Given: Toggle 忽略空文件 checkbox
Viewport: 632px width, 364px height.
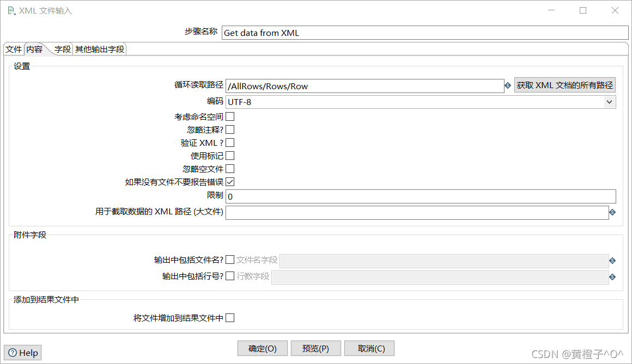Looking at the screenshot, I should (x=230, y=169).
